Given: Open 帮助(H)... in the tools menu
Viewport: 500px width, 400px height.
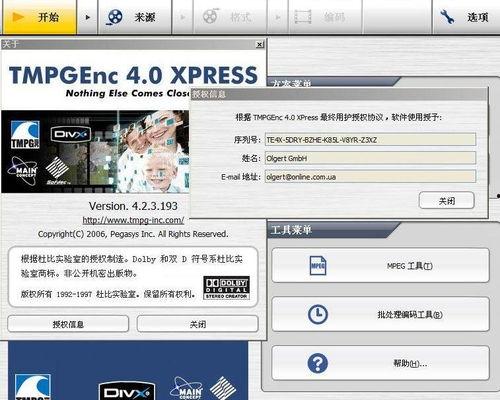Looking at the screenshot, I should pos(381,363).
